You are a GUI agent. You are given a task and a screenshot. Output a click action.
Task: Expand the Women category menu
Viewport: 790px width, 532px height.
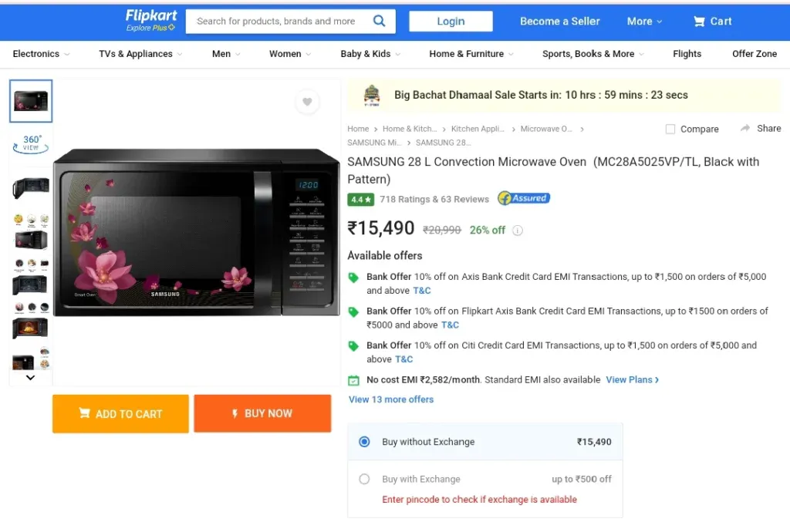[290, 54]
